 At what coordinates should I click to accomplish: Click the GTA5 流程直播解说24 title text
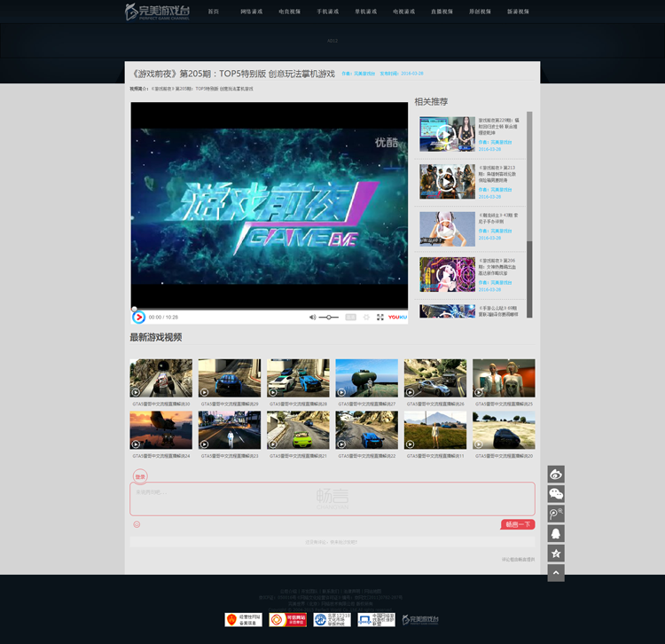pos(161,456)
